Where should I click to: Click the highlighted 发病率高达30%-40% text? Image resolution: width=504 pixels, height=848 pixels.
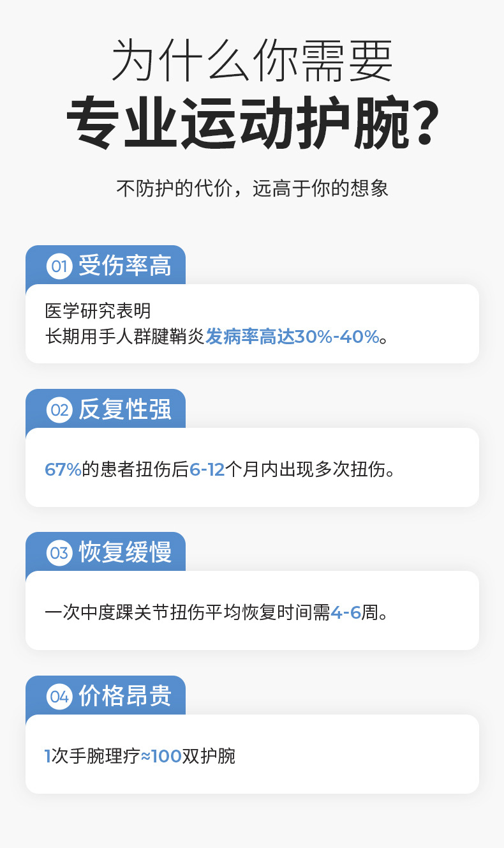[x=292, y=337]
